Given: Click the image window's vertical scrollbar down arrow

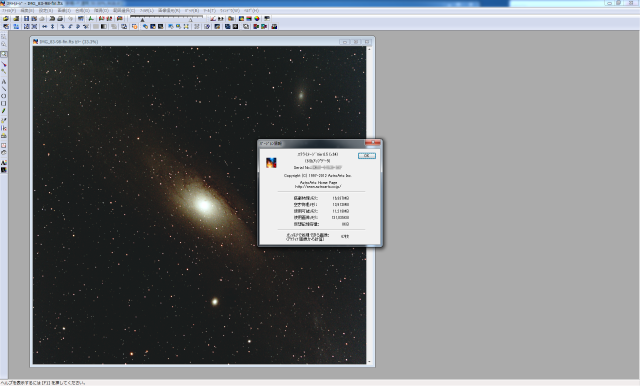Looking at the screenshot, I should pos(369,362).
